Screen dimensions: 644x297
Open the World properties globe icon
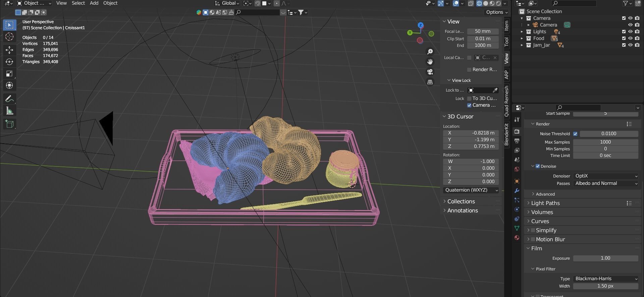[x=517, y=169]
